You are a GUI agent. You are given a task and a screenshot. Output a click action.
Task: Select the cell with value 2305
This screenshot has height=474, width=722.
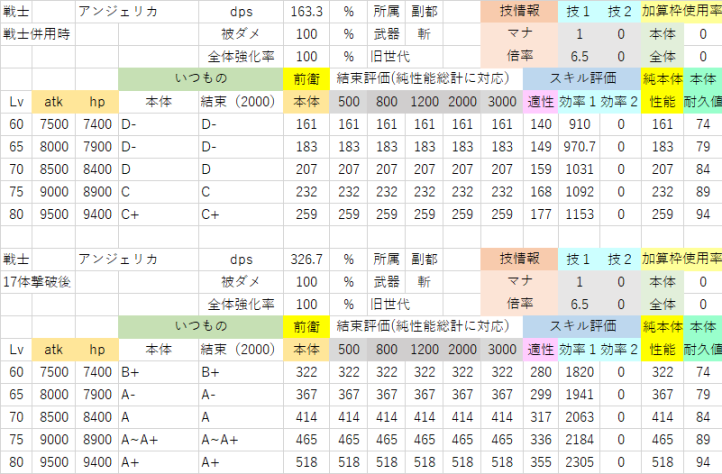click(x=579, y=462)
